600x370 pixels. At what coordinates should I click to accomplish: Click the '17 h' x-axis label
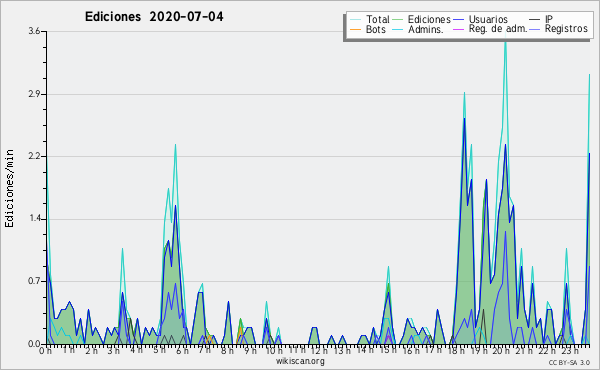pos(433,350)
